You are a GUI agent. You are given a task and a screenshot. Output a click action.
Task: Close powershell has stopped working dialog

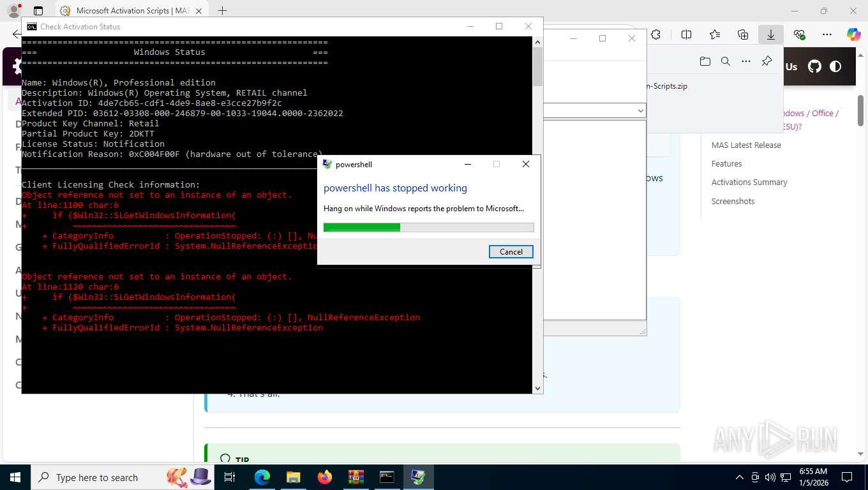click(x=526, y=164)
